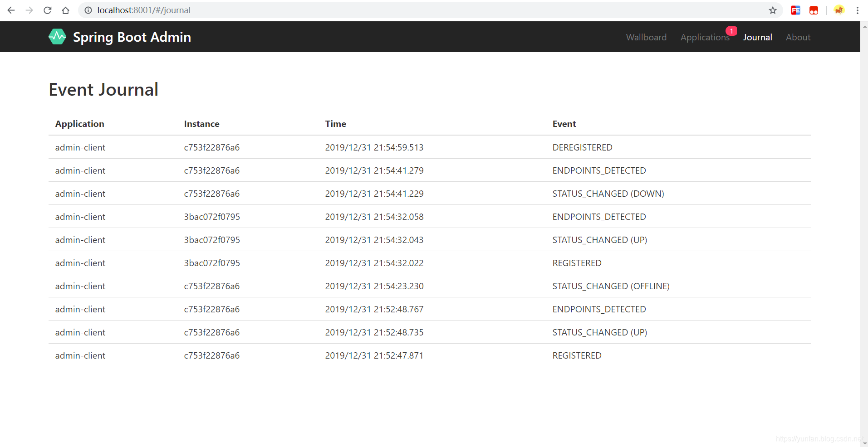
Task: Click the STATUS_CHANGED (OFFLINE) event row
Action: coord(429,286)
